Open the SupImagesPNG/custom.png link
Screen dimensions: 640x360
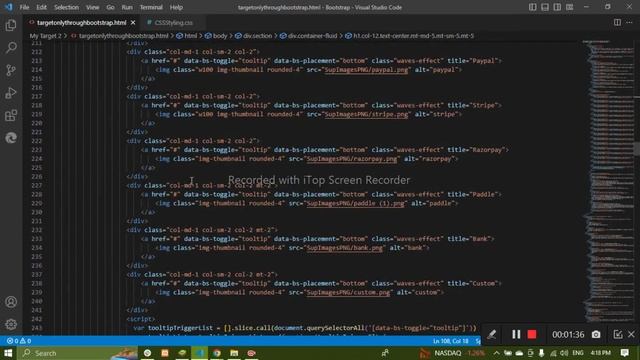coord(348,292)
